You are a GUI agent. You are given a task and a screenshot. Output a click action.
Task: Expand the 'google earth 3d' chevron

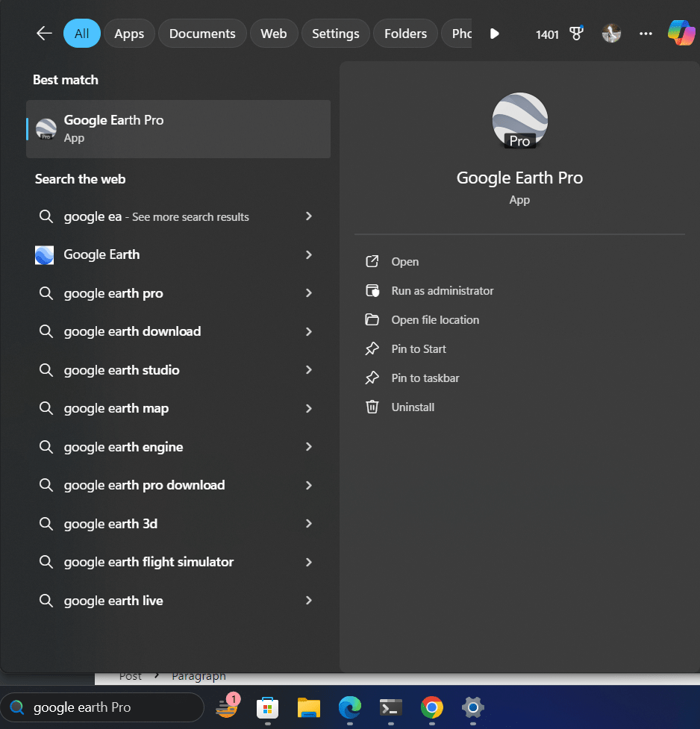(x=309, y=524)
